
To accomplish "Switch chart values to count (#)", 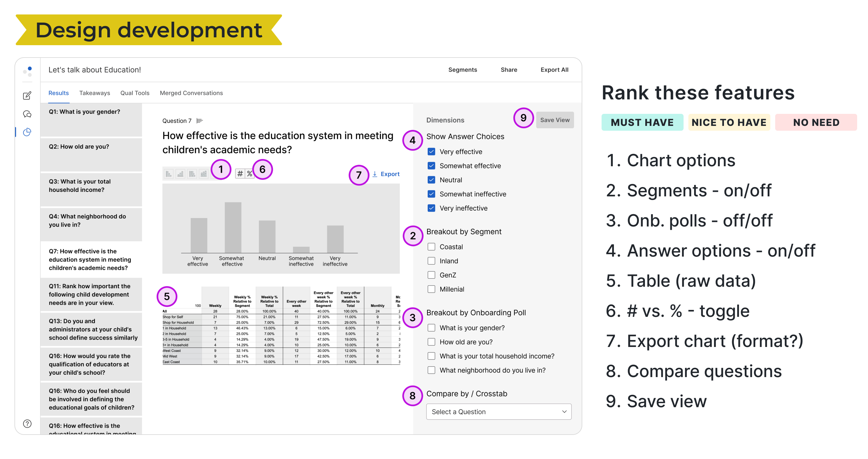I will pyautogui.click(x=240, y=174).
